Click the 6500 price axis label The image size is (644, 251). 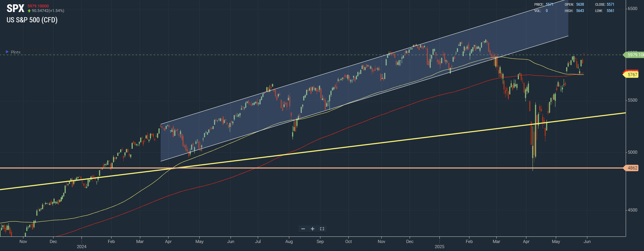coord(633,9)
